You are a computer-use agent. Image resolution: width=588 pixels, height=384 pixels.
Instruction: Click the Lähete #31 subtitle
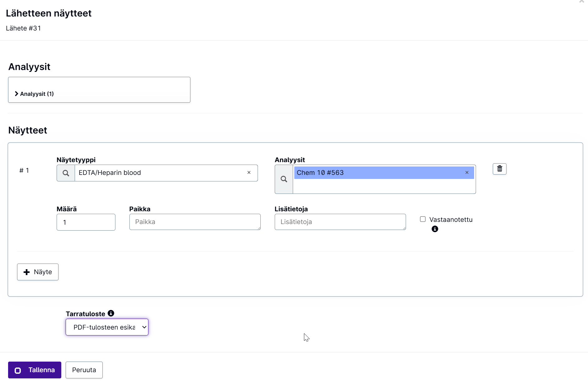click(23, 28)
